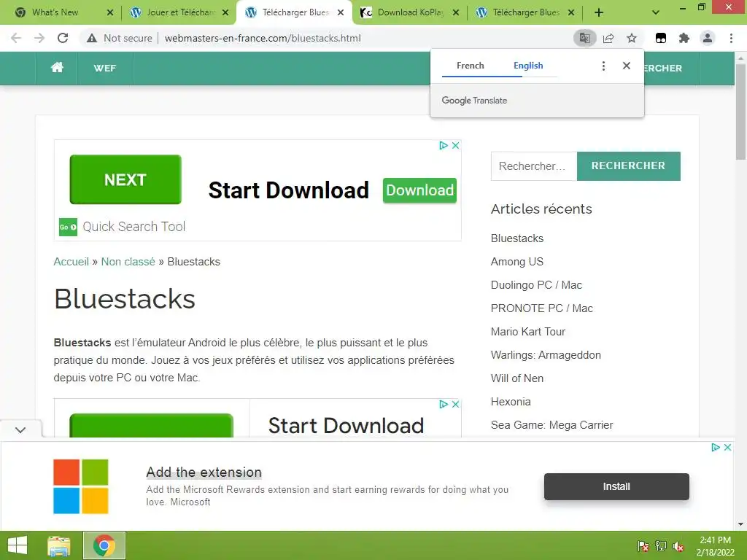This screenshot has height=560, width=747.
Task: Open recent article Sea Game: Mega Carrier
Action: point(551,425)
